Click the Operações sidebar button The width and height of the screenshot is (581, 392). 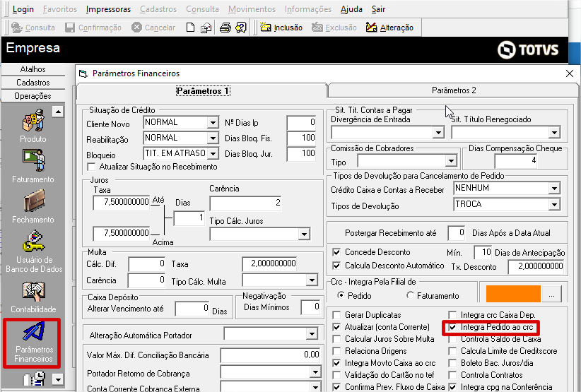[x=33, y=96]
